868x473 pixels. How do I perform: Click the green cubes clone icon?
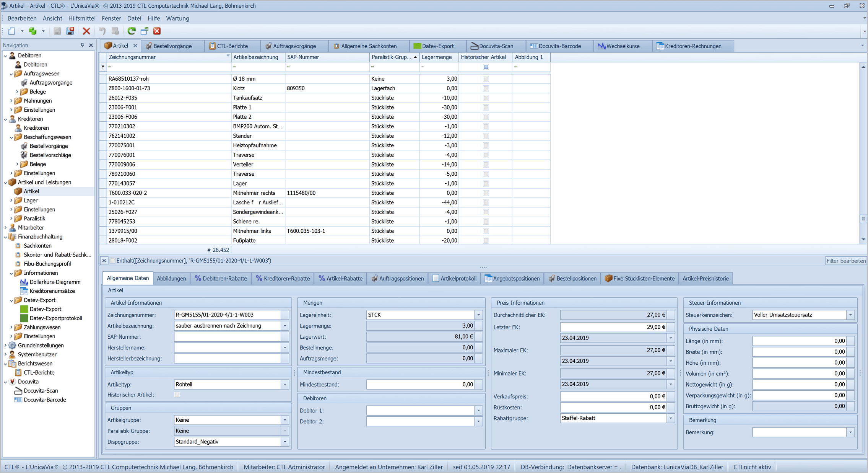33,31
